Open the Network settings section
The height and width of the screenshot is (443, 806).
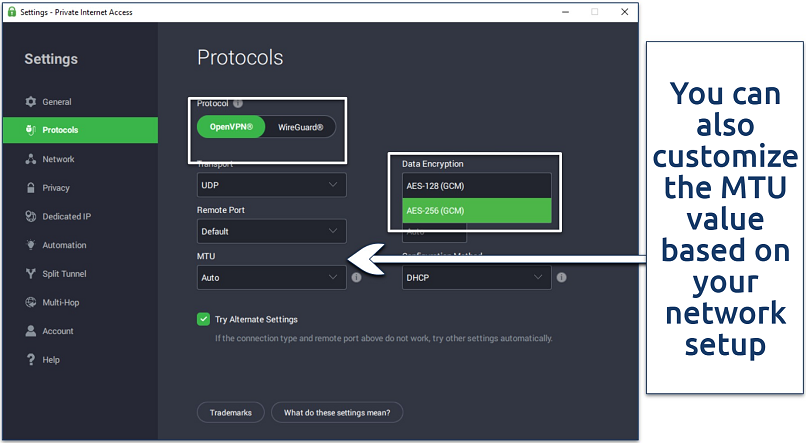[x=80, y=159]
